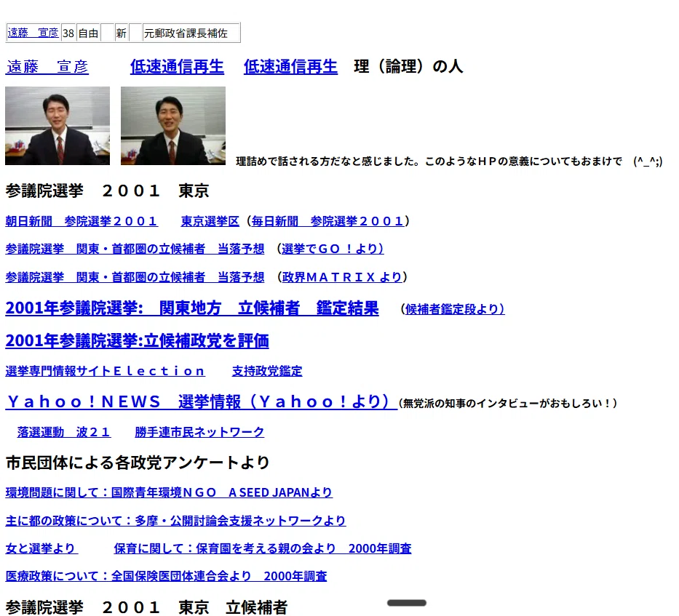
Task: Open 多摩・公開討論会支援ネットワーク link
Action: tap(175, 521)
